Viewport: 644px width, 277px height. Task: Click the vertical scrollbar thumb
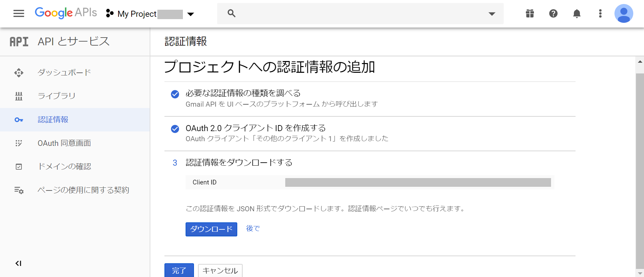(x=640, y=170)
